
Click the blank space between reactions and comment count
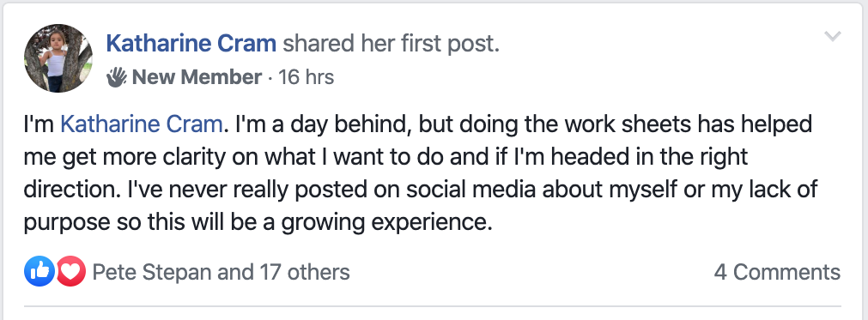pyautogui.click(x=531, y=272)
